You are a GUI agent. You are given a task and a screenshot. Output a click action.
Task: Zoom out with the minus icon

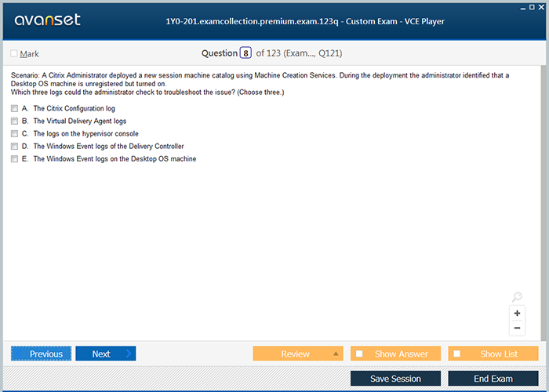517,328
